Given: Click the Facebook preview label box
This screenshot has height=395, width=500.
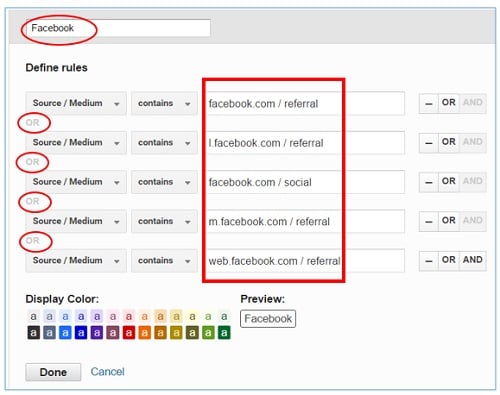Looking at the screenshot, I should click(x=268, y=319).
